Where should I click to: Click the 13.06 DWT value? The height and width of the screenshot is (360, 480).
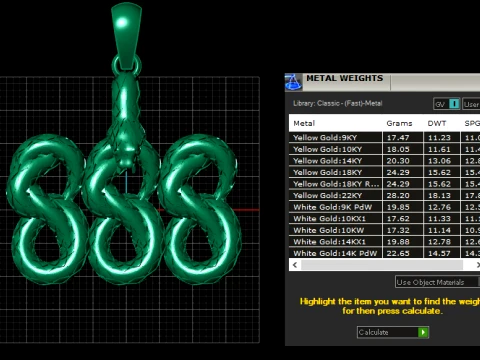(x=439, y=161)
